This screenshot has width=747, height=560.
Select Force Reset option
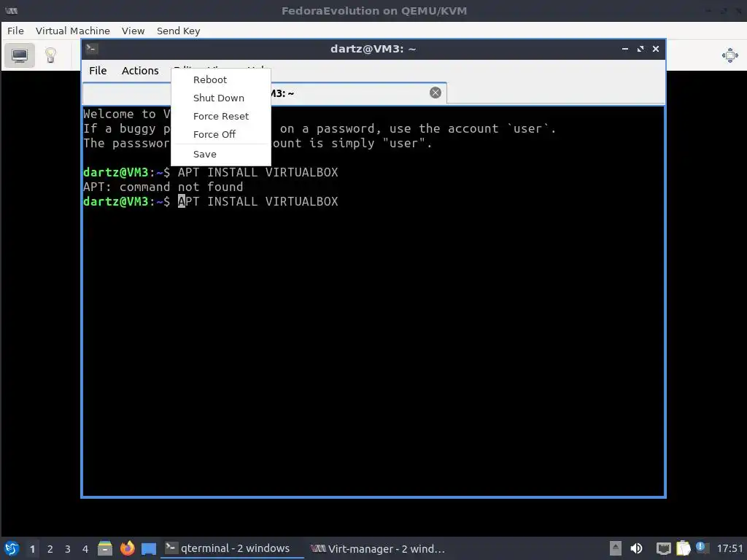click(220, 116)
